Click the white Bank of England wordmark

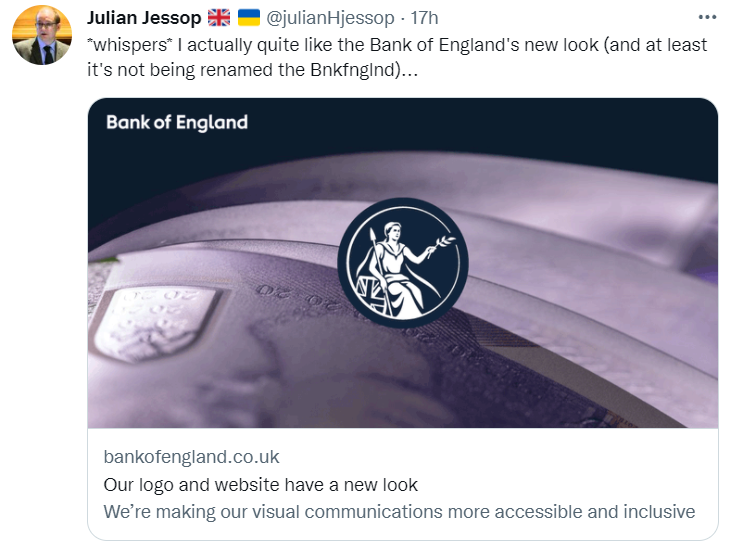177,123
